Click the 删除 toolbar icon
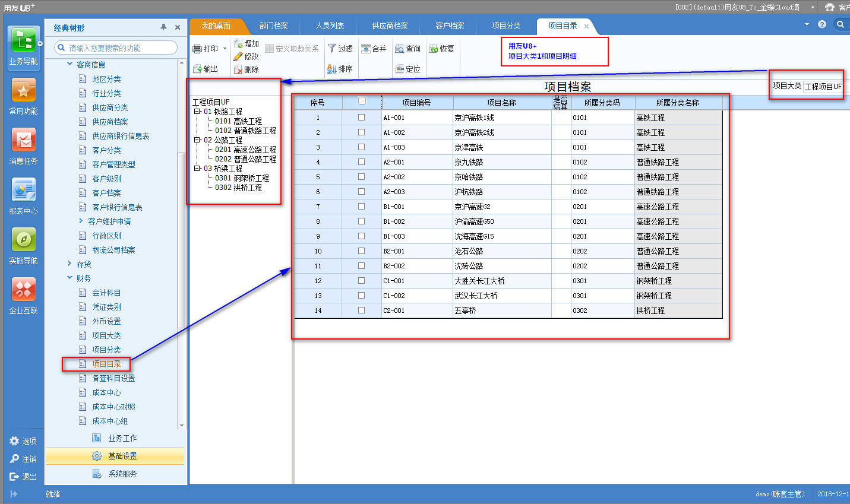850x504 pixels. [x=239, y=69]
